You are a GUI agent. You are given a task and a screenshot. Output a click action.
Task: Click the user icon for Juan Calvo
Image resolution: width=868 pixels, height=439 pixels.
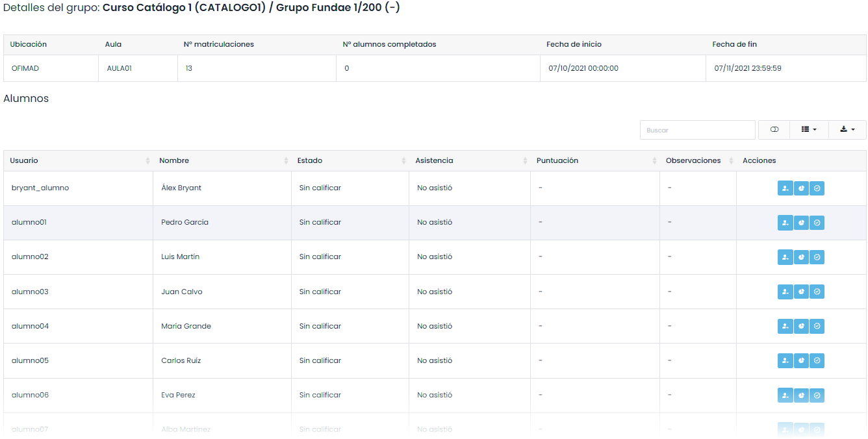pos(785,292)
